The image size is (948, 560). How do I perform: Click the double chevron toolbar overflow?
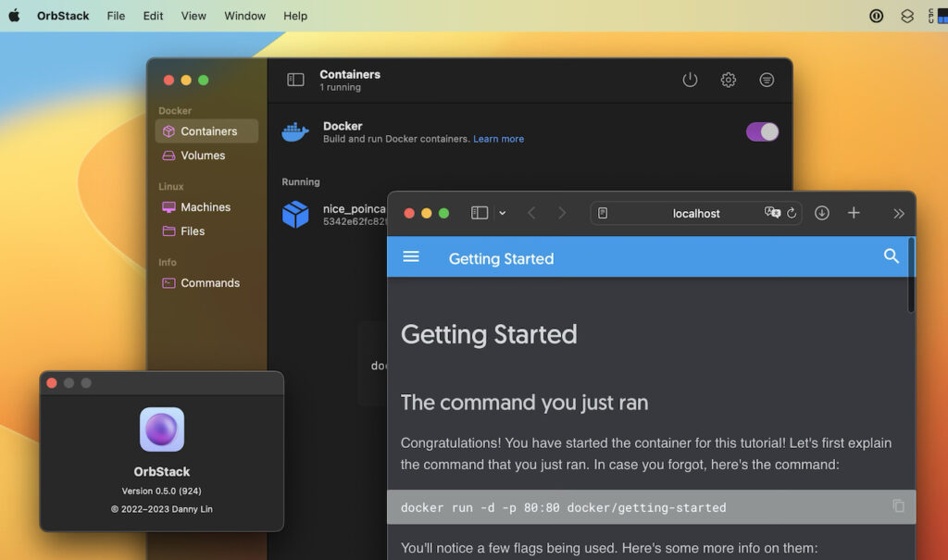point(898,213)
